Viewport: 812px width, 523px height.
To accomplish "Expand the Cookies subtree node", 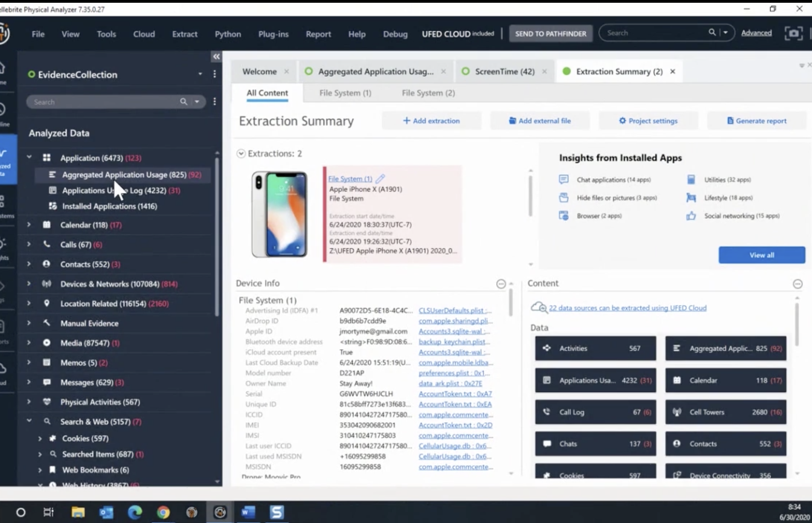I will tap(40, 438).
